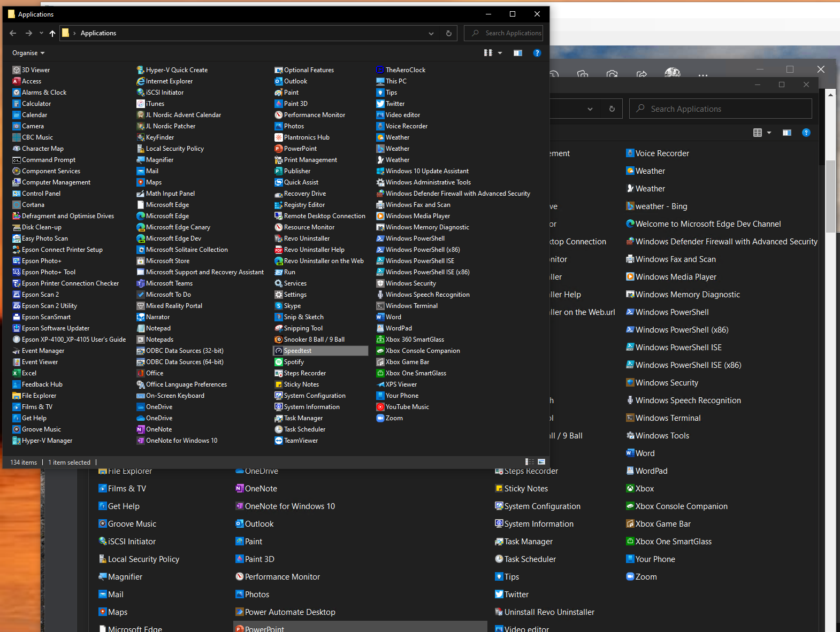
Task: Click the refresh icon in front window address bar
Action: tap(449, 33)
